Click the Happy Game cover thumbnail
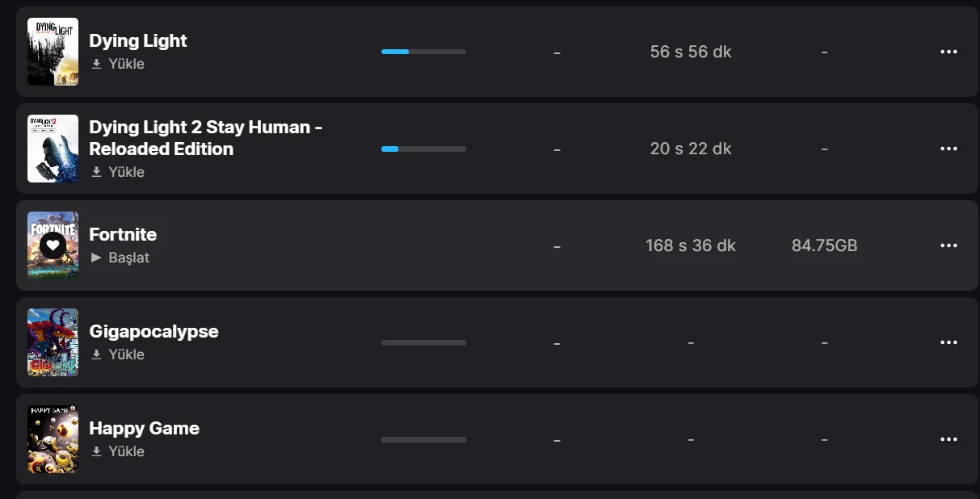The image size is (980, 499). click(53, 439)
